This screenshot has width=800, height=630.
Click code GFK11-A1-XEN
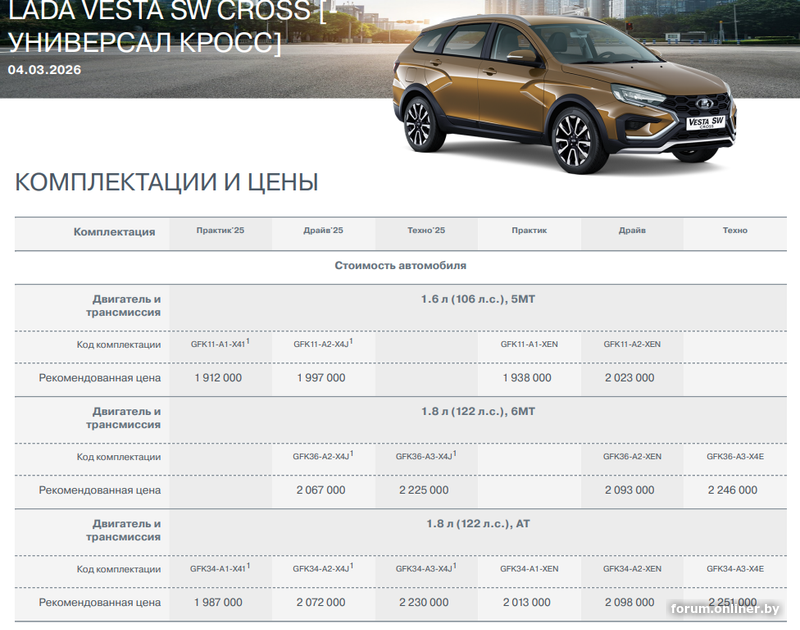529,344
